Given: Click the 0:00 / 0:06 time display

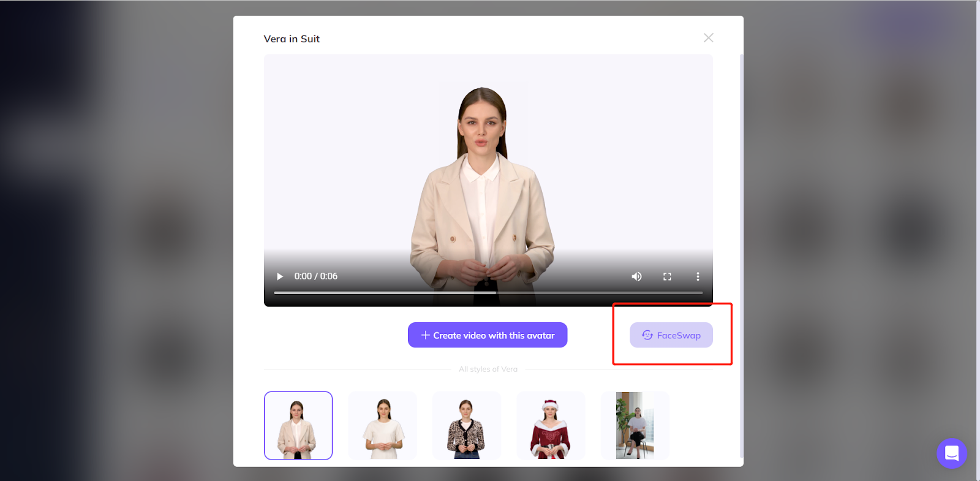Looking at the screenshot, I should pos(316,276).
